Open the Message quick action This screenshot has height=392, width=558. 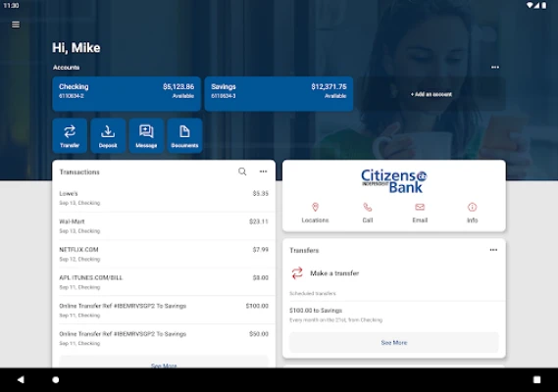pyautogui.click(x=146, y=135)
